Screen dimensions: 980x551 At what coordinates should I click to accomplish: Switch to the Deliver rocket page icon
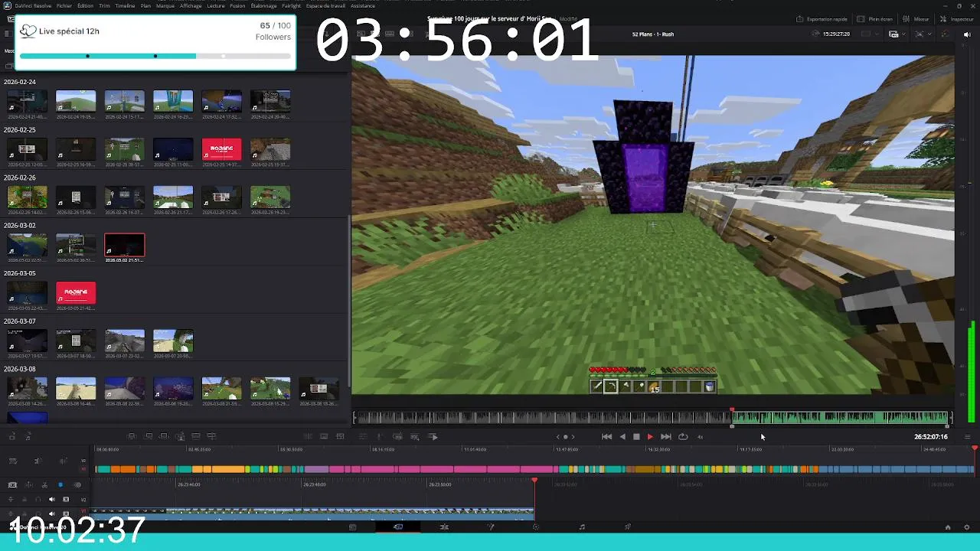click(x=628, y=527)
